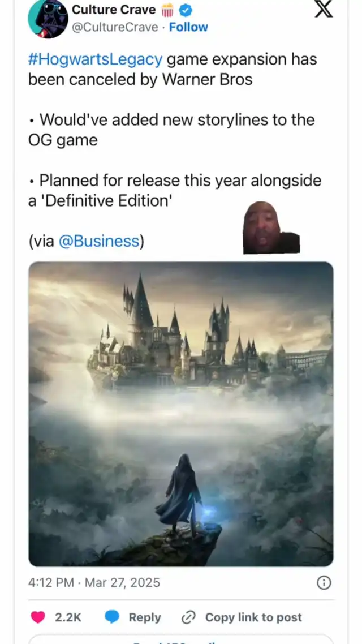Click the 2.2K likes count

[68, 617]
